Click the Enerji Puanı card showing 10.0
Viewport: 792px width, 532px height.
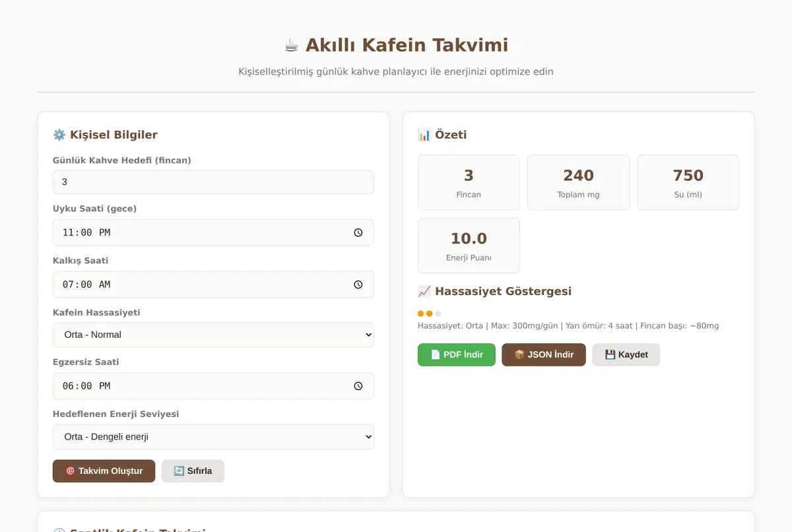469,246
